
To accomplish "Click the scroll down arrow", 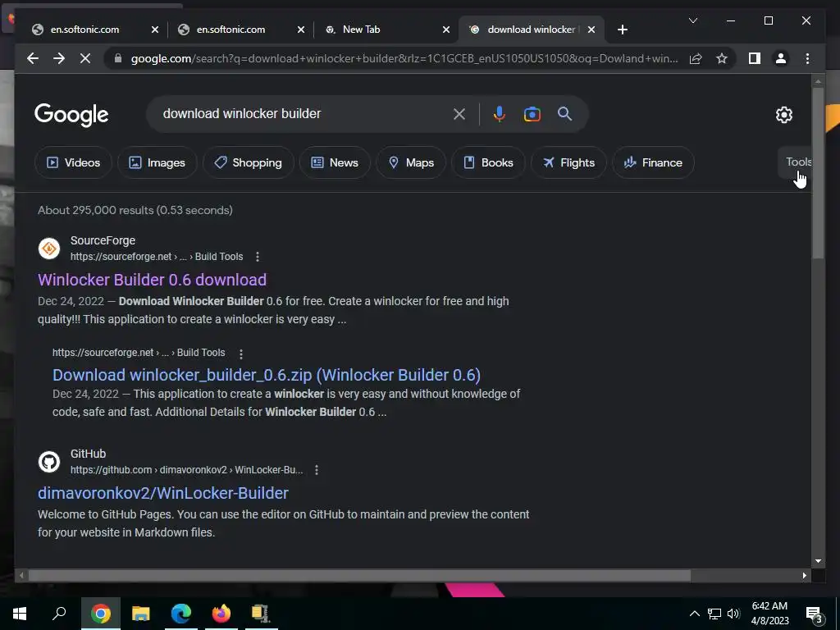I will tap(818, 561).
